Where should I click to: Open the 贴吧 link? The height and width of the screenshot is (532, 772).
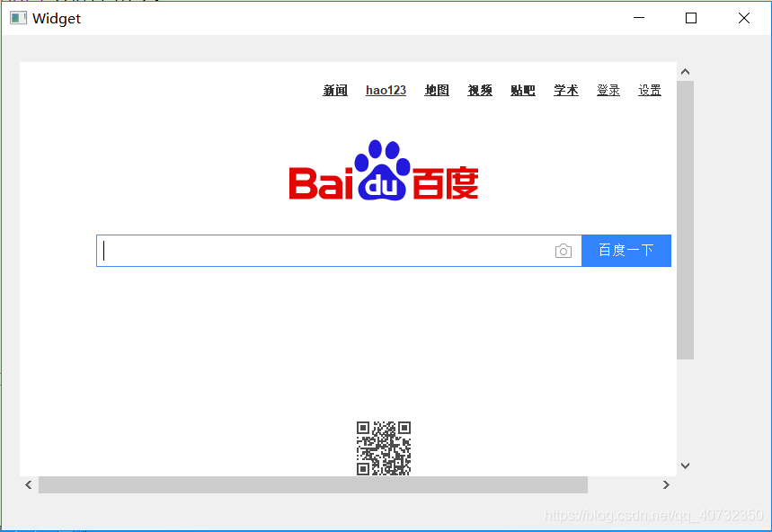pos(523,91)
